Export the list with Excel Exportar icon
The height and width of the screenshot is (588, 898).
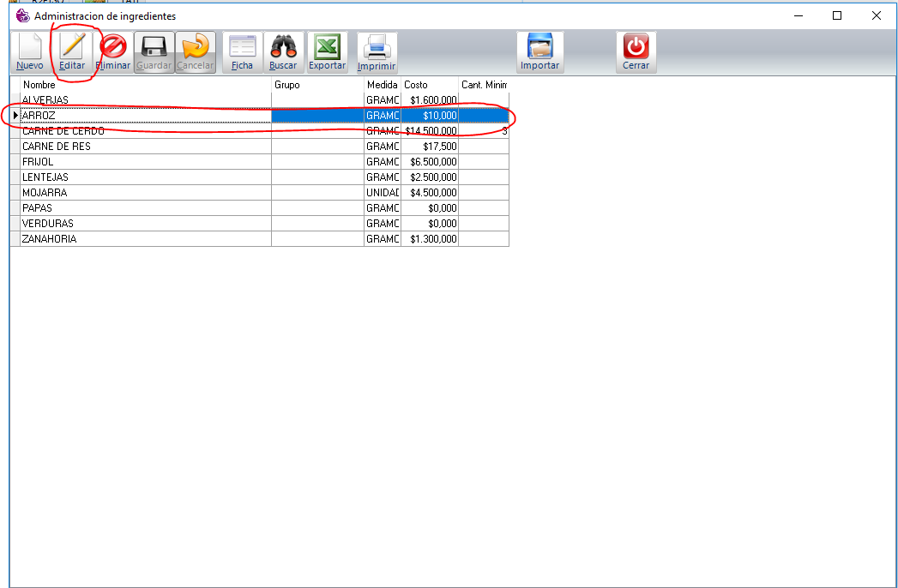tap(327, 46)
